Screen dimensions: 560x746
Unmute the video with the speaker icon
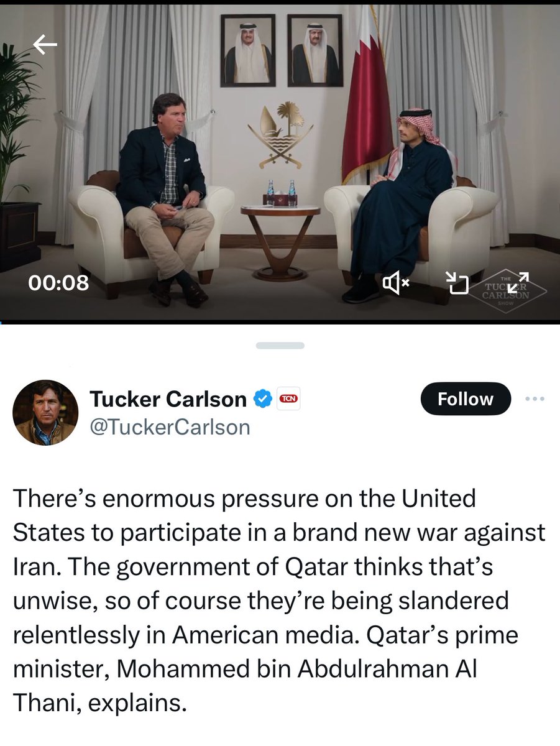click(395, 284)
